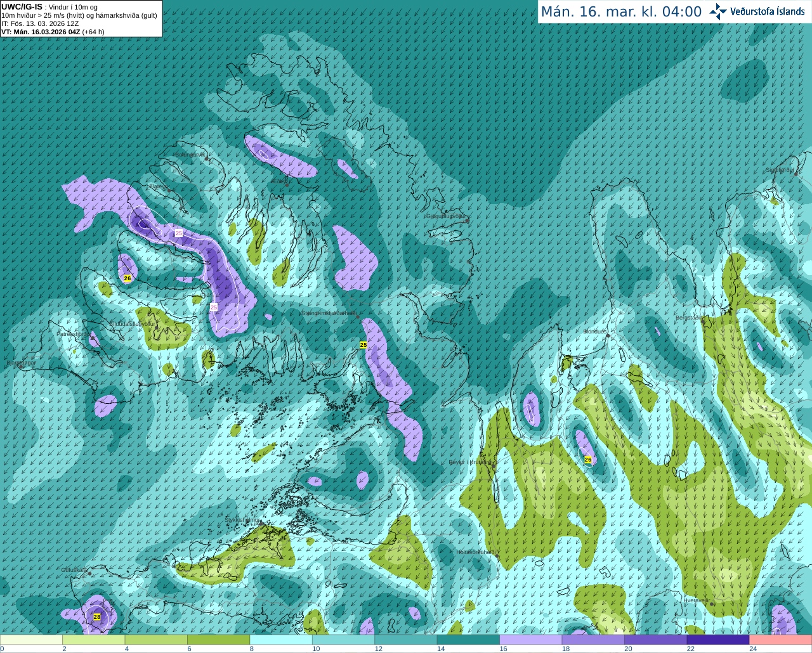
Task: Click the Holtavörðuheiði station label
Action: pyautogui.click(x=476, y=552)
